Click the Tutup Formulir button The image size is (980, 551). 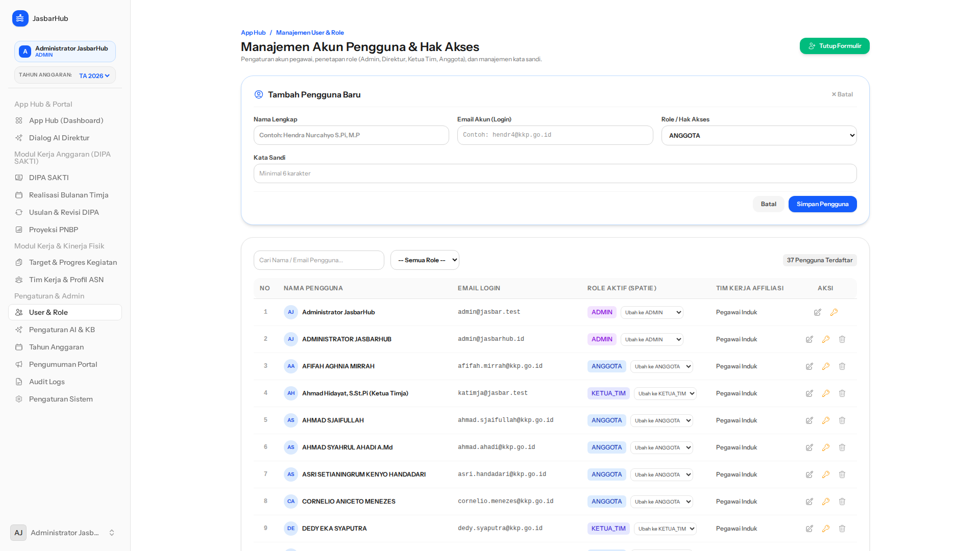(835, 46)
